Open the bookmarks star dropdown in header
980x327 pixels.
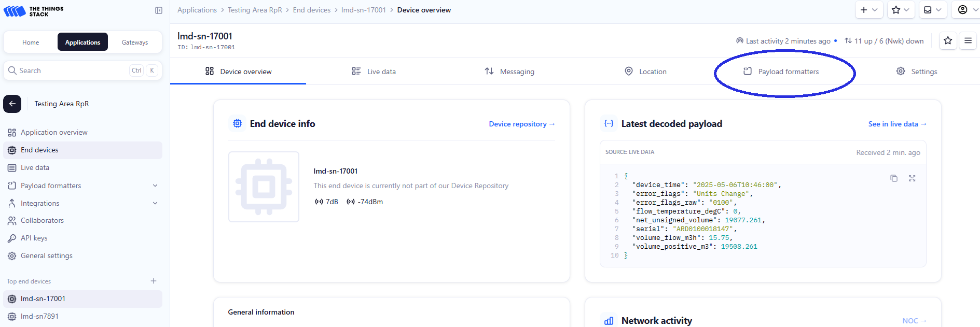(x=900, y=10)
